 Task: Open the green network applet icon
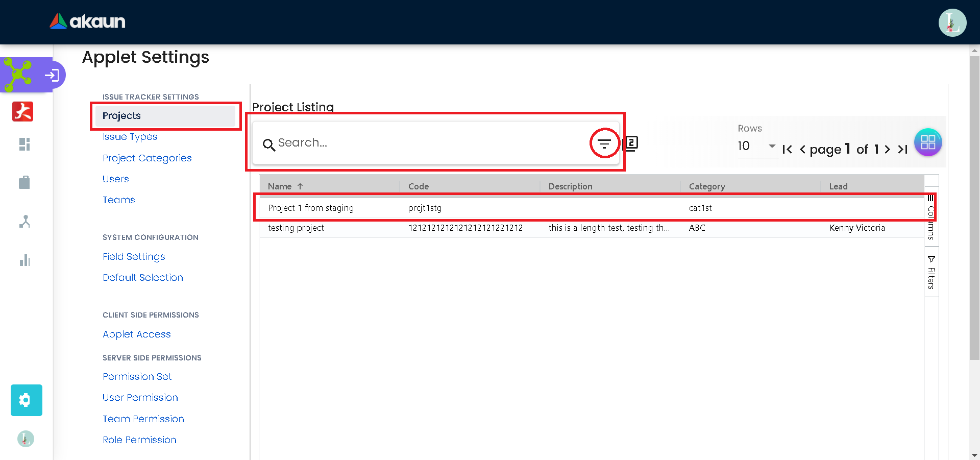click(17, 75)
